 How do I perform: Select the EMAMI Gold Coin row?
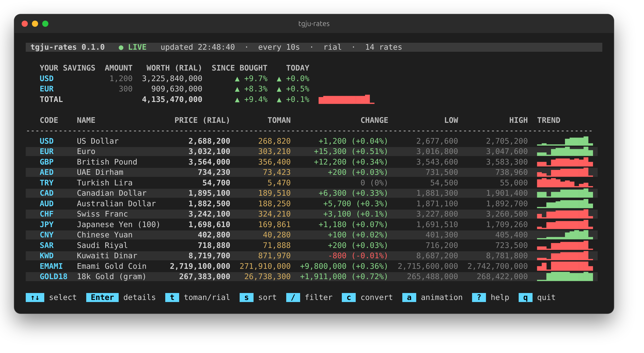pos(311,266)
